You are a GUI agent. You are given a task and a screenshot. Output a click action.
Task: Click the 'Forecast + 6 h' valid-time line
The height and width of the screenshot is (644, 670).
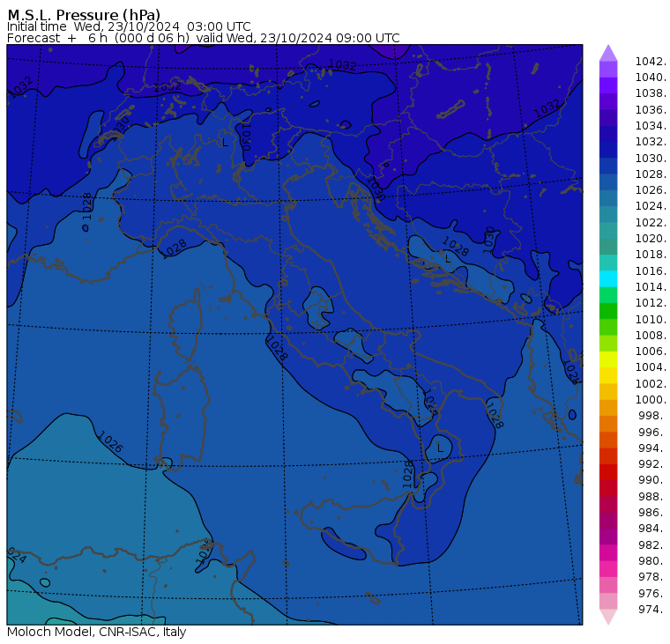(x=204, y=38)
